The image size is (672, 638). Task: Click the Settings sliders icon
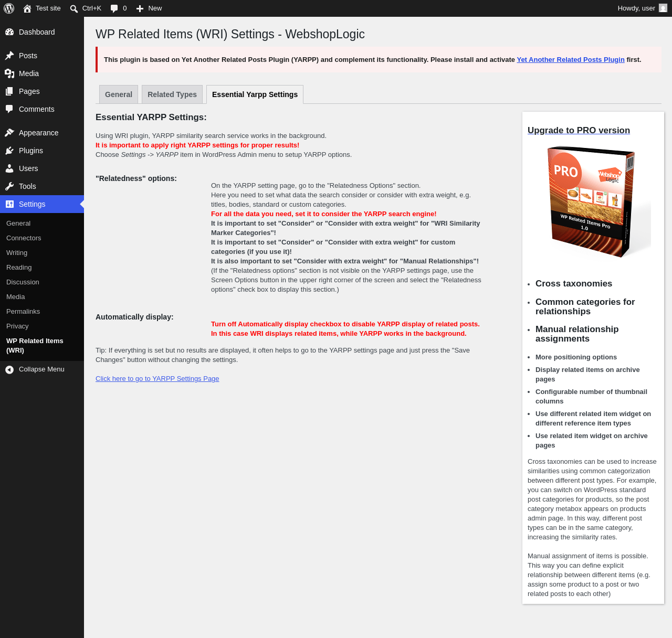point(9,204)
